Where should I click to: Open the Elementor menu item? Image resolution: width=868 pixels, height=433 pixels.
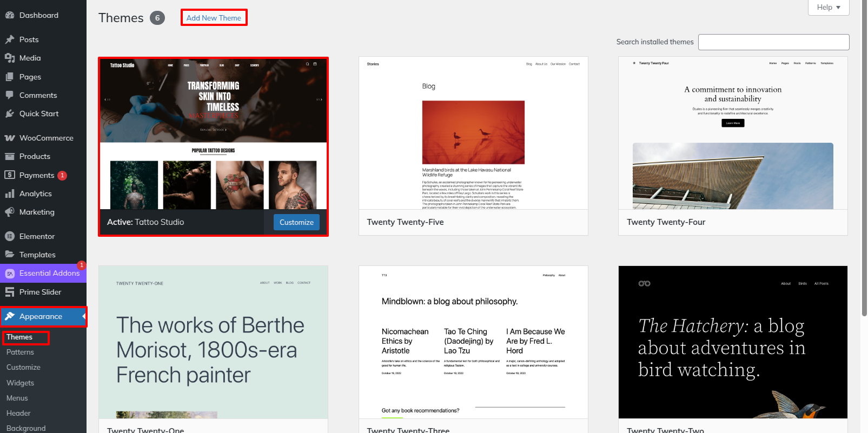[x=43, y=236]
